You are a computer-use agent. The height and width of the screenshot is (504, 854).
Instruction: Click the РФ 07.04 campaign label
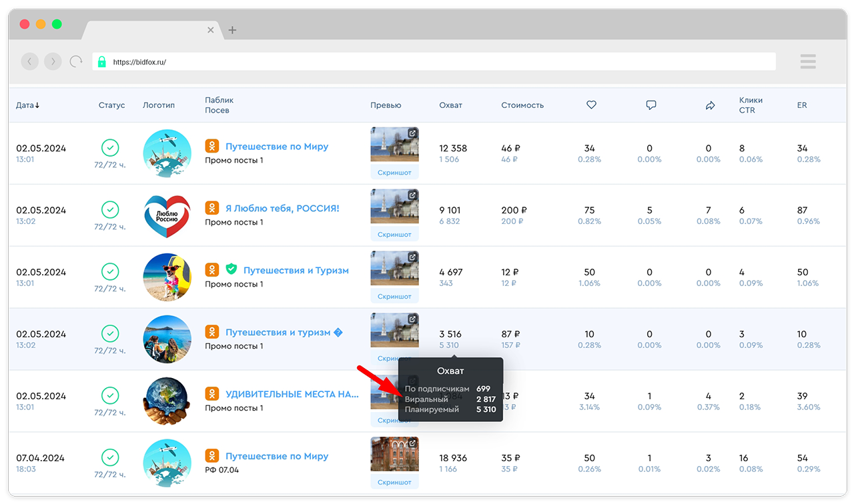click(222, 470)
